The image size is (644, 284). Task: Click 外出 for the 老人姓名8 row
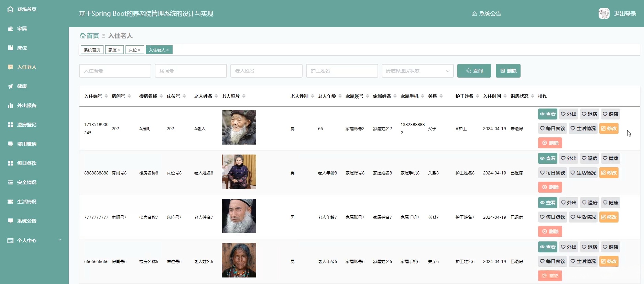pyautogui.click(x=569, y=158)
